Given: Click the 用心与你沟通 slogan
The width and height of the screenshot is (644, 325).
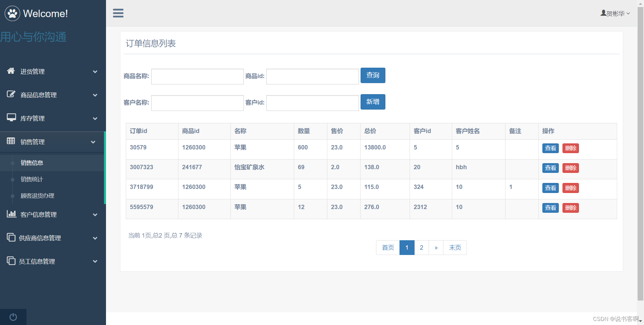Looking at the screenshot, I should pyautogui.click(x=33, y=37).
